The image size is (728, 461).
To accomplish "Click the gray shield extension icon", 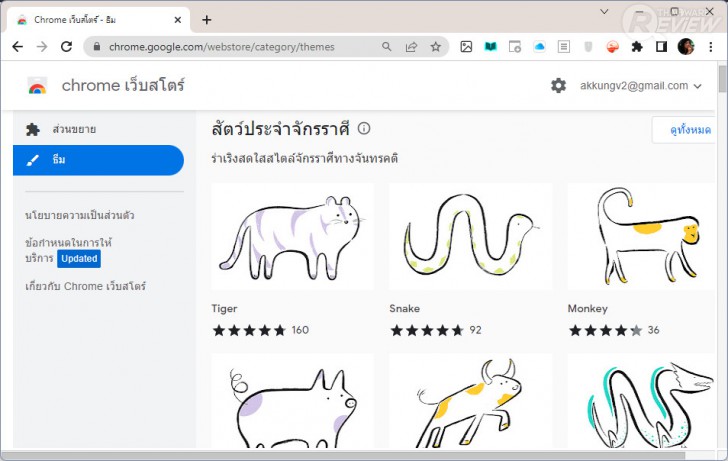I will coord(588,46).
